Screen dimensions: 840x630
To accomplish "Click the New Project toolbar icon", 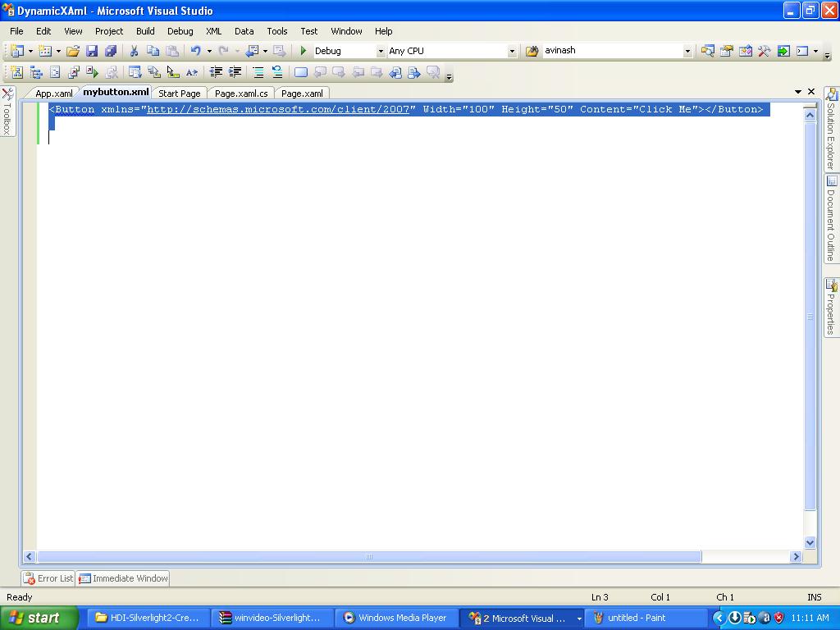I will tap(16, 51).
